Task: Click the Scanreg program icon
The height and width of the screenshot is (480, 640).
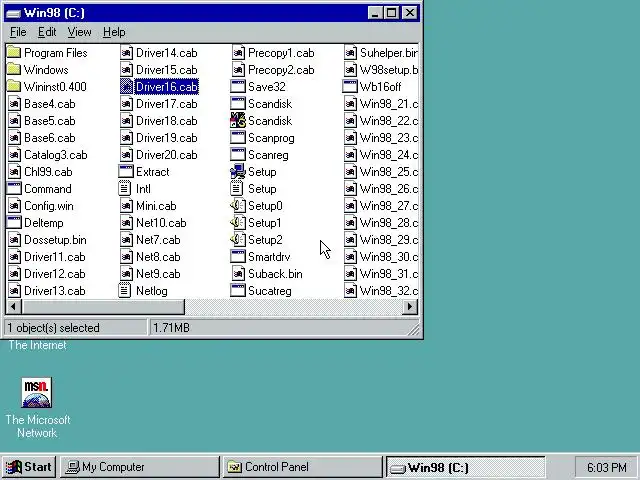Action: tap(238, 155)
